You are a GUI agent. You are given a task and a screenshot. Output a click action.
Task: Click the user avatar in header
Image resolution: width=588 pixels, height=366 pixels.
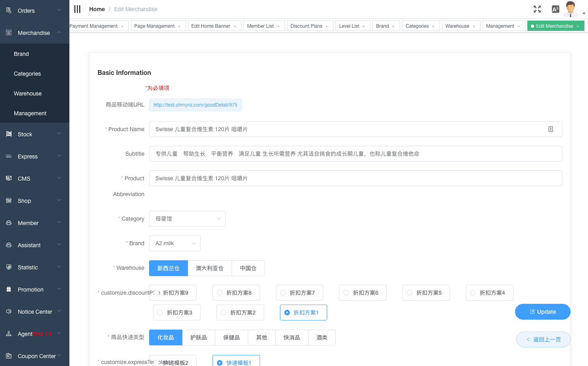571,9
